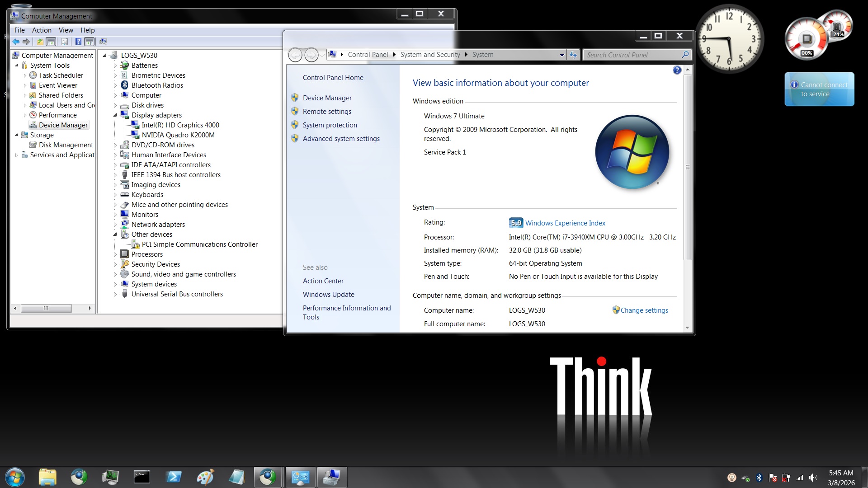Click the Scan for hardware changes toolbar icon
The height and width of the screenshot is (488, 868).
[x=103, y=42]
